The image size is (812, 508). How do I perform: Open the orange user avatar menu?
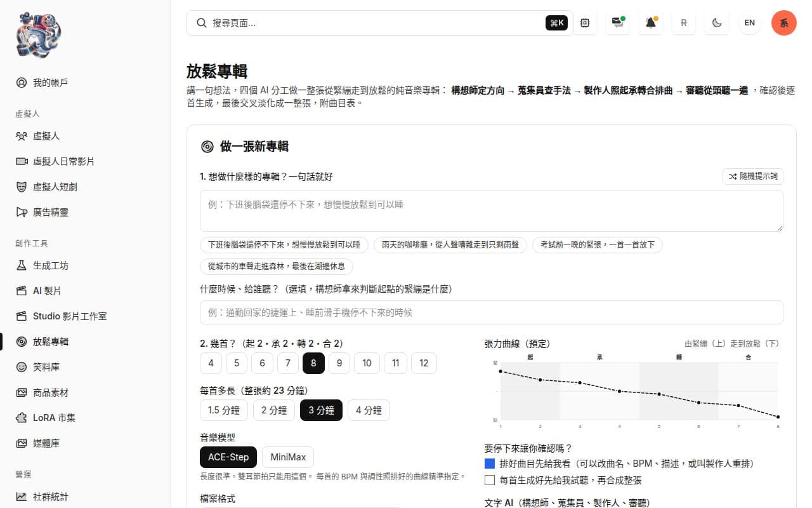point(784,23)
